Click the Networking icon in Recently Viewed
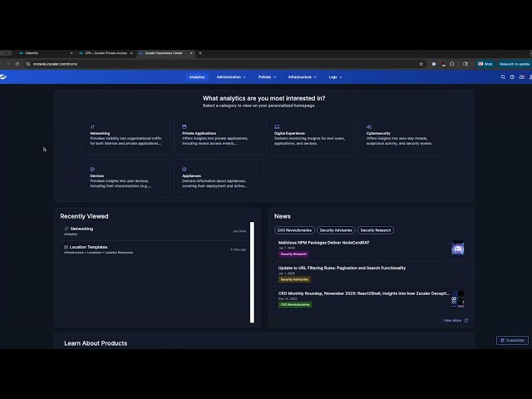The width and height of the screenshot is (532, 399). click(66, 229)
